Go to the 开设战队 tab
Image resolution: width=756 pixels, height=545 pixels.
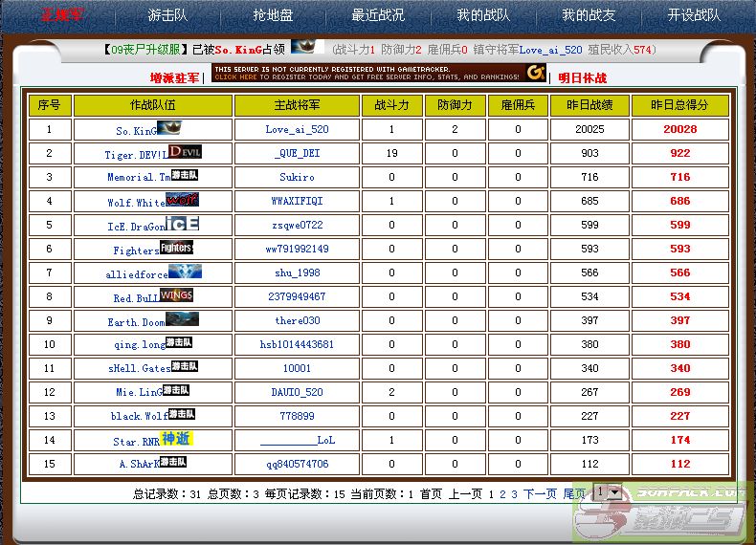[x=694, y=15]
